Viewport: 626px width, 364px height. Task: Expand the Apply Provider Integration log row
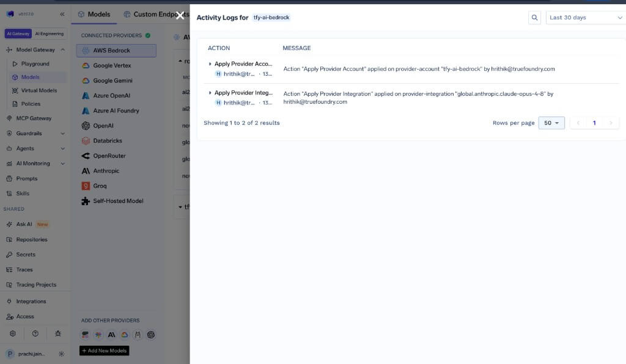click(210, 92)
